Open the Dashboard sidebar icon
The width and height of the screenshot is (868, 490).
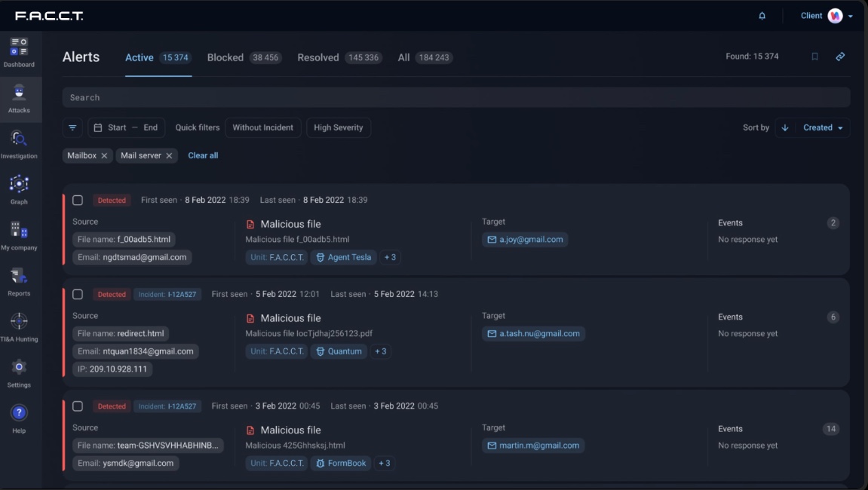click(19, 48)
